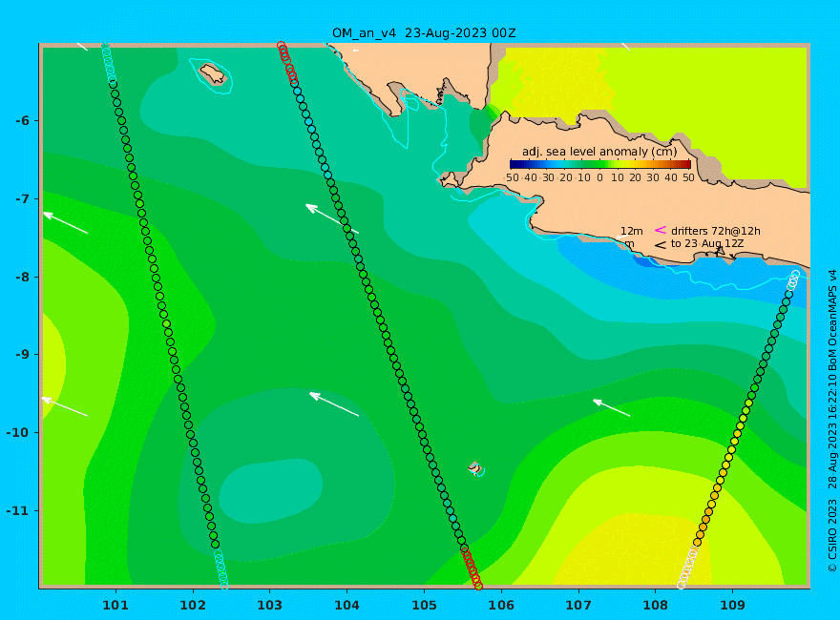Click the black arrowhead legend symbol

[660, 245]
